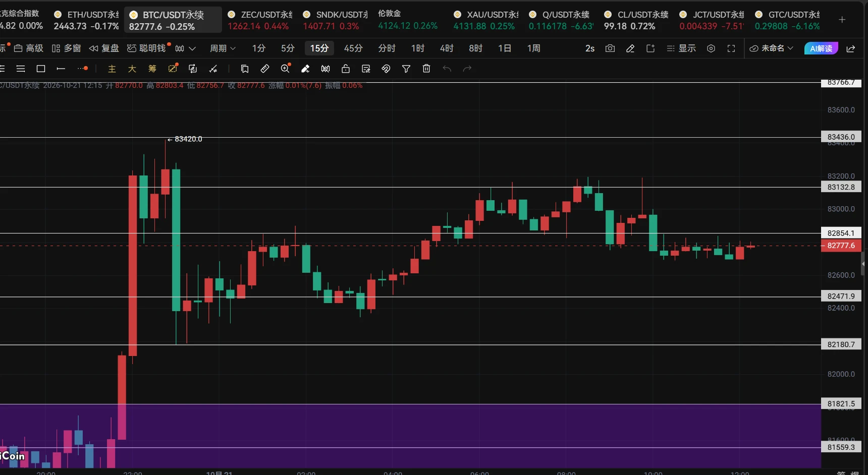Toggle the lock drawings icon

pyautogui.click(x=346, y=69)
